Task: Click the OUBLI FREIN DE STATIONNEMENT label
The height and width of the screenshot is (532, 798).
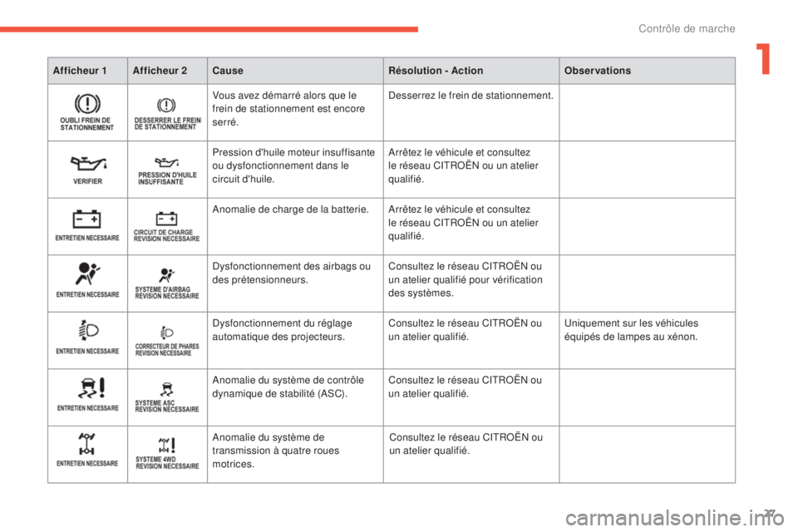Action: click(x=87, y=124)
